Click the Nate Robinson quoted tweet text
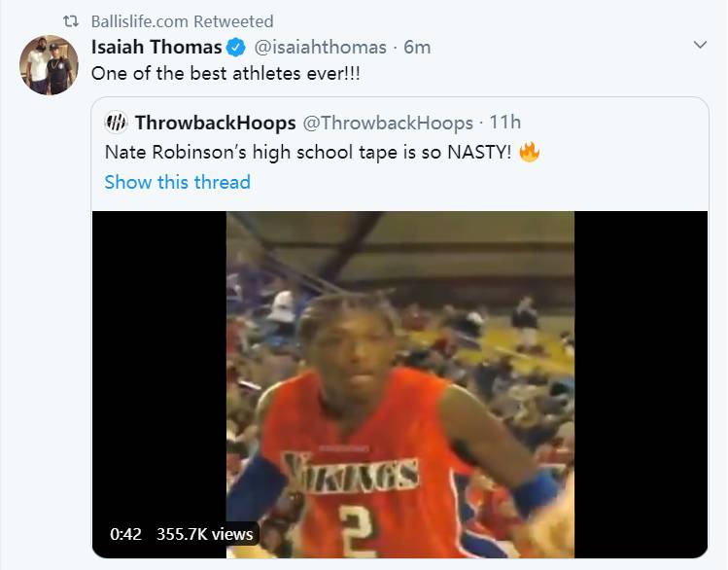 pos(308,153)
